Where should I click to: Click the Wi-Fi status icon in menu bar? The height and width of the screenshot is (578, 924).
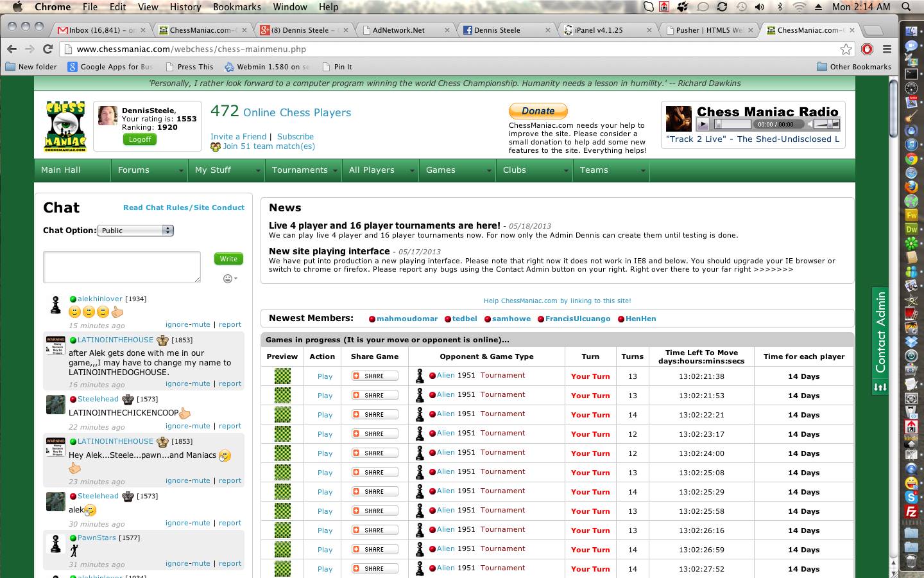click(x=799, y=7)
